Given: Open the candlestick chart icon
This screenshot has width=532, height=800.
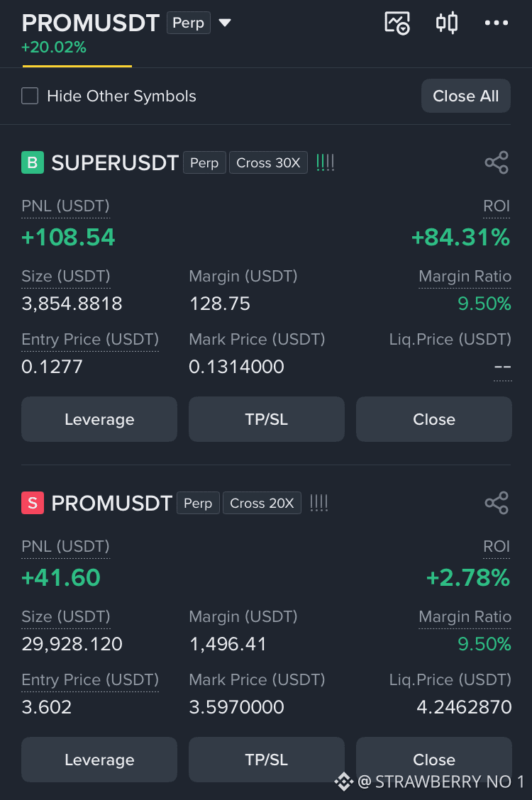Looking at the screenshot, I should tap(447, 23).
